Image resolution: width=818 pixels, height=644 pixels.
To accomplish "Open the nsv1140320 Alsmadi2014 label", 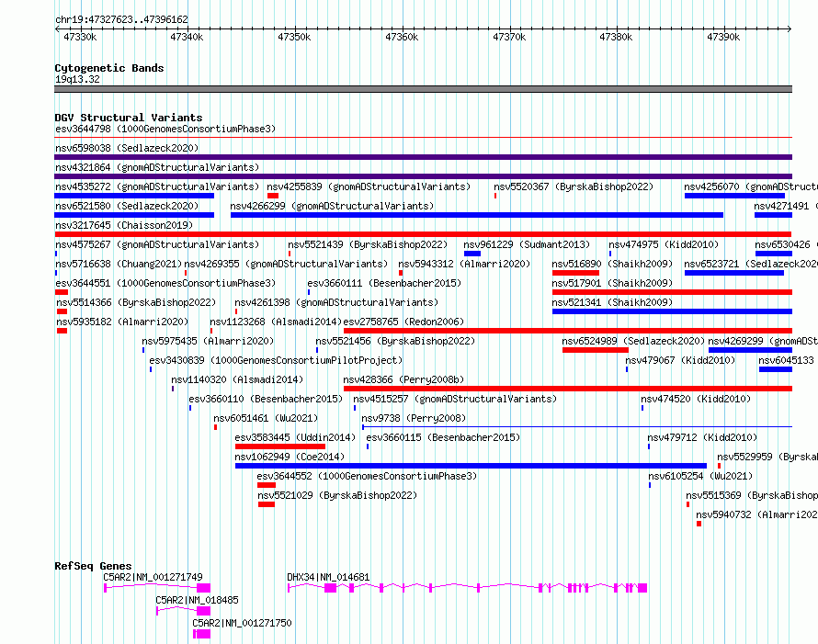I will pyautogui.click(x=237, y=379).
